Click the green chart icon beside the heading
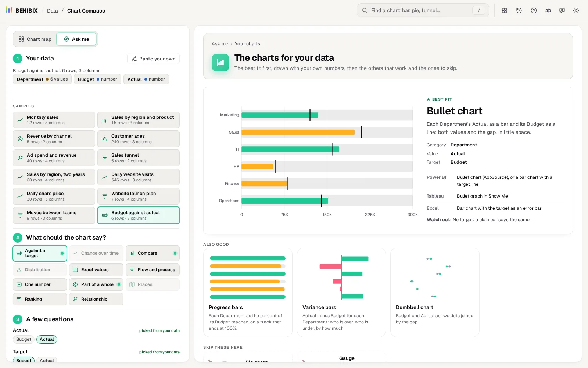 coord(220,63)
